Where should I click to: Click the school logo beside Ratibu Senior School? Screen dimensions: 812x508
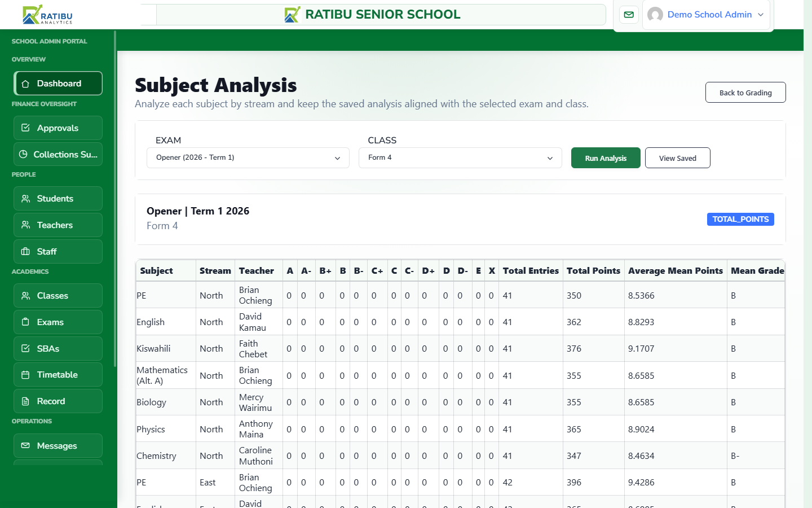coord(292,15)
